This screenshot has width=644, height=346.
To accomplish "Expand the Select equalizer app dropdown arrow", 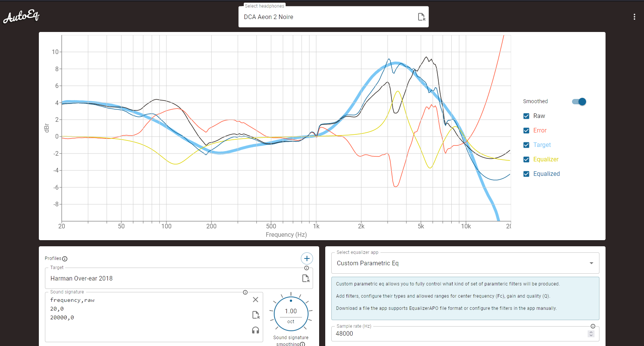I will [x=591, y=263].
